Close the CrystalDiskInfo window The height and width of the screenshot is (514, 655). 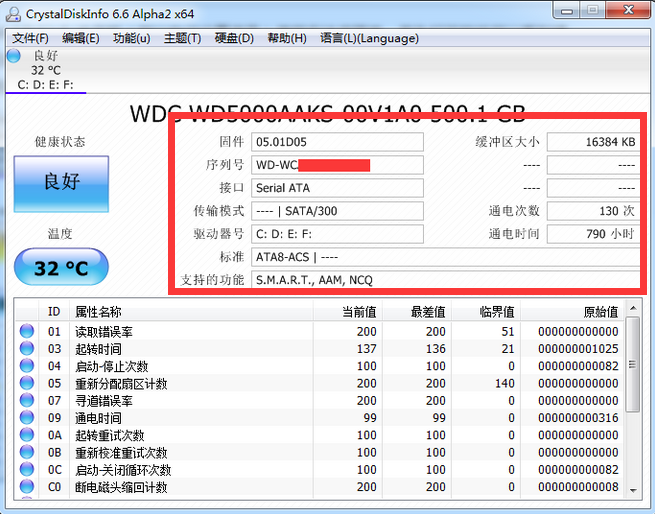click(628, 10)
